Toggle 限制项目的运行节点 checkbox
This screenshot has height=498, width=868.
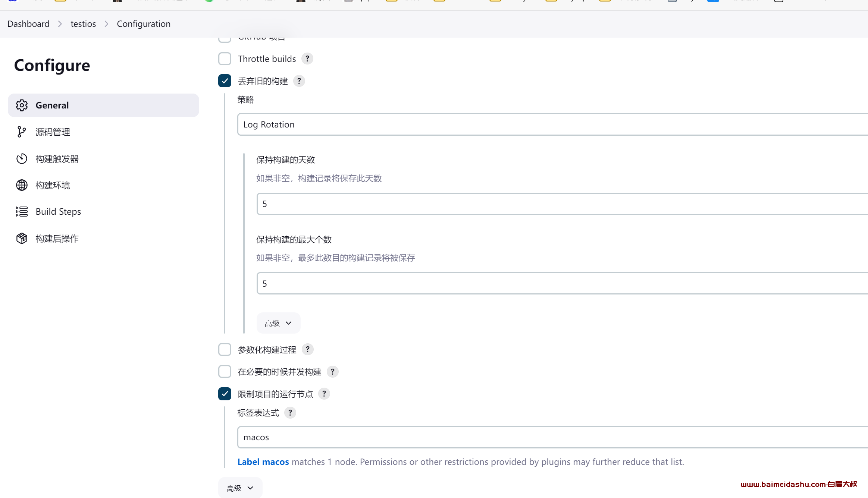pos(225,394)
